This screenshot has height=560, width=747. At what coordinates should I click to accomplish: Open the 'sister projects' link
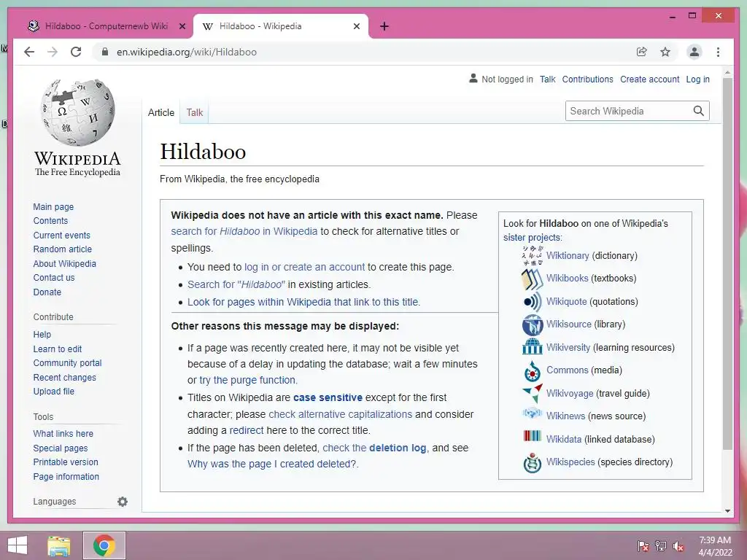[x=533, y=237]
